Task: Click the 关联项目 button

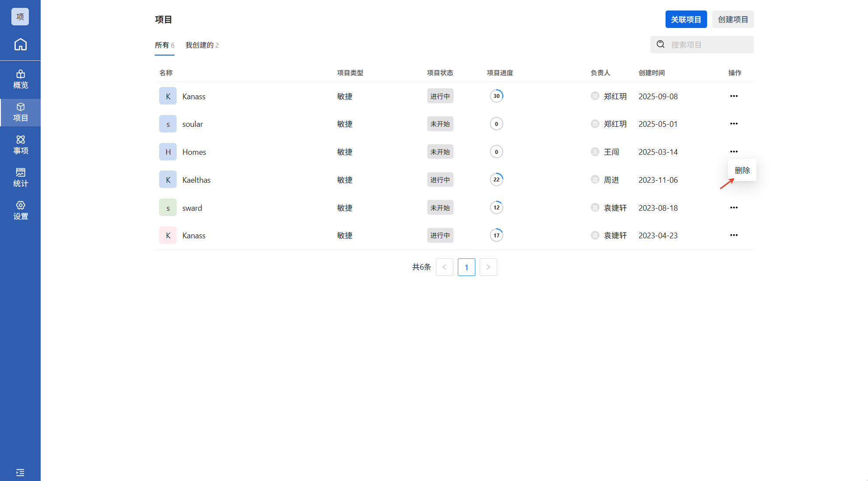Action: tap(686, 20)
